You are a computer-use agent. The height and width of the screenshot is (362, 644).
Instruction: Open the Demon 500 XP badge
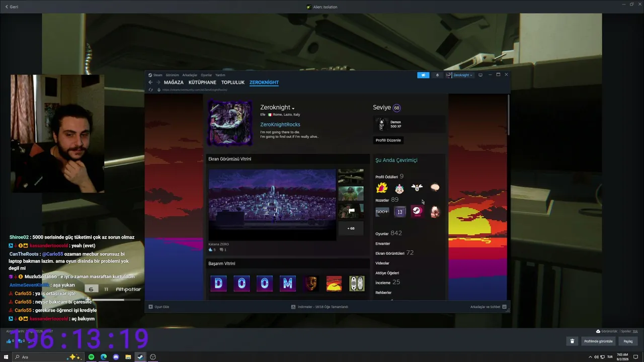pos(410,124)
